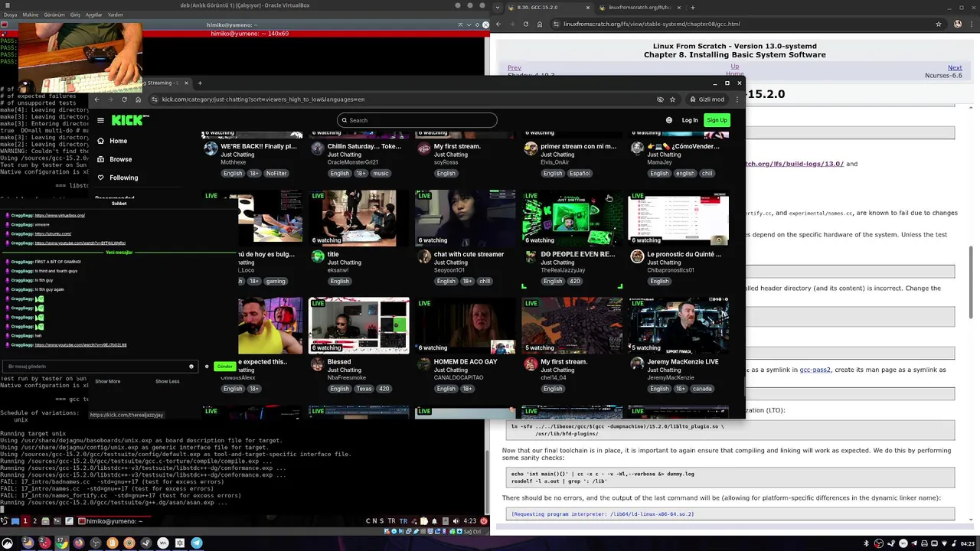
Task: Click the Kick address bar URL
Action: (263, 99)
